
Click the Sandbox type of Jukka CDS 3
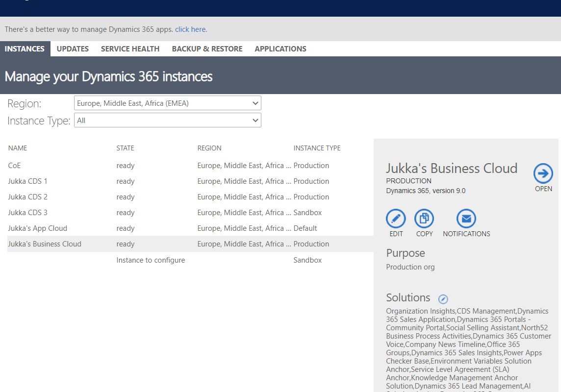click(x=307, y=213)
